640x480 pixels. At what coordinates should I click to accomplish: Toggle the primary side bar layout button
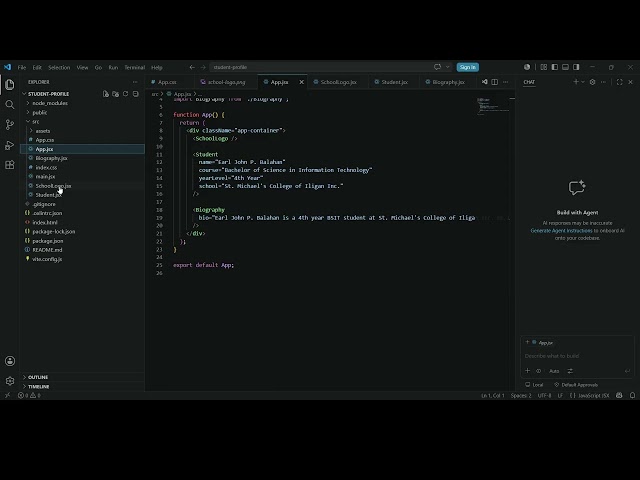[x=554, y=67]
